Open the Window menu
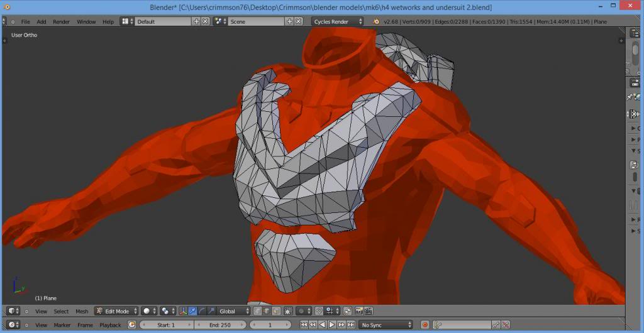 (x=86, y=22)
